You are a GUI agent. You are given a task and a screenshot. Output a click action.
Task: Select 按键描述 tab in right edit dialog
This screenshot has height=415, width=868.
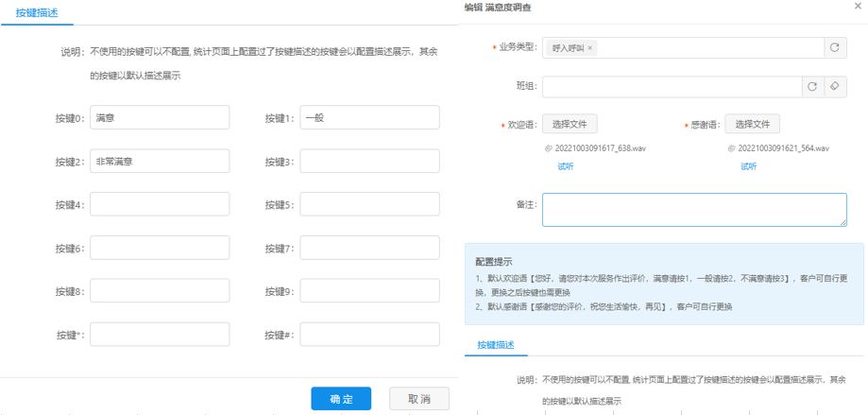(496, 345)
